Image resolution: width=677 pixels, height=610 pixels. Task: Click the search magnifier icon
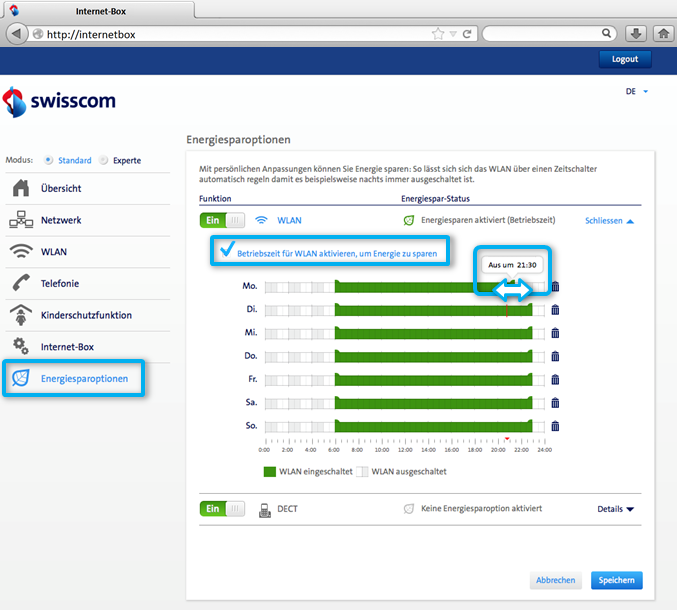606,33
